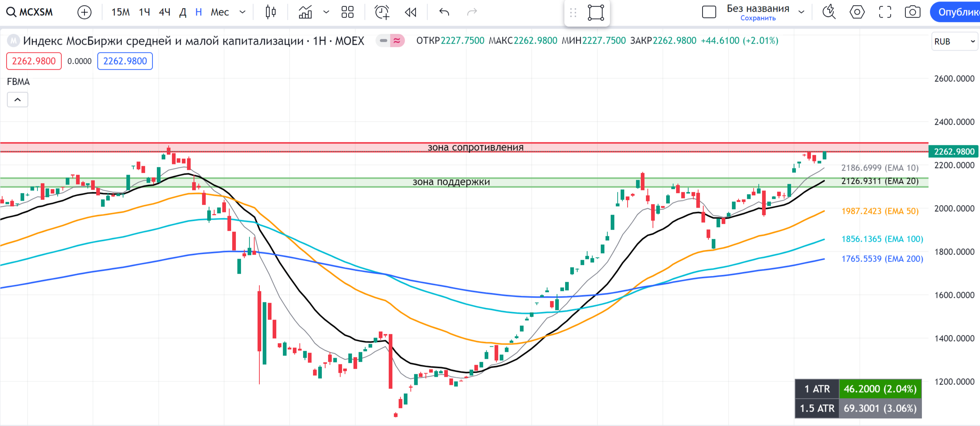Collapse the FBMA indicator legend
Screen dimensions: 980x426
click(18, 99)
